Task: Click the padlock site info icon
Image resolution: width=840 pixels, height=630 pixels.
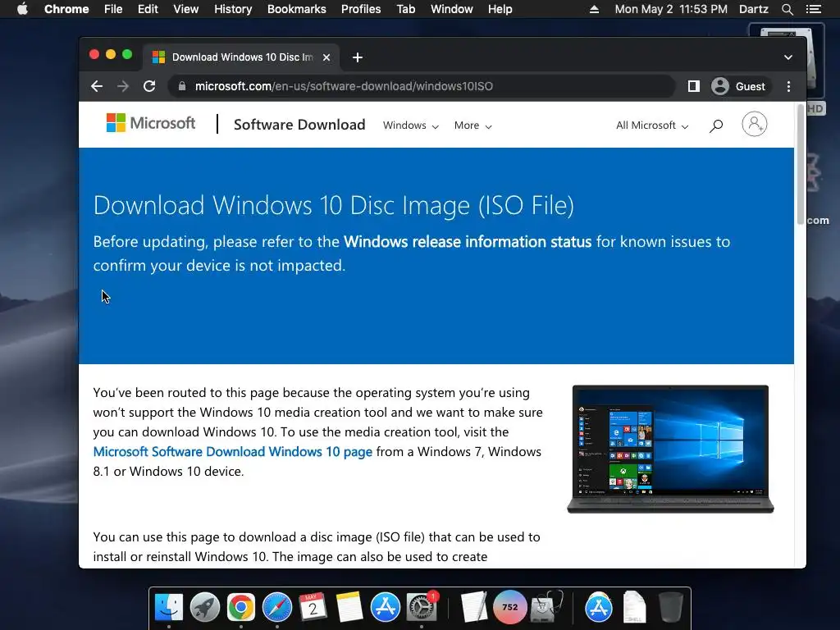Action: coord(182,86)
